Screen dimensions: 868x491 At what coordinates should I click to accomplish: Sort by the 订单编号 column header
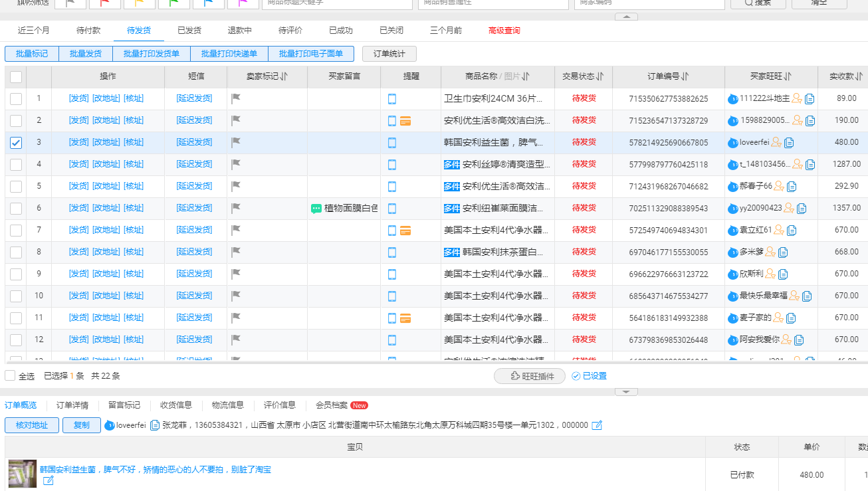(669, 76)
